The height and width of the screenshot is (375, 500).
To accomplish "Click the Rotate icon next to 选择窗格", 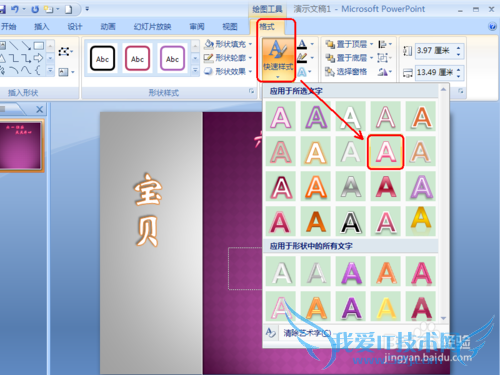I will click(x=382, y=72).
